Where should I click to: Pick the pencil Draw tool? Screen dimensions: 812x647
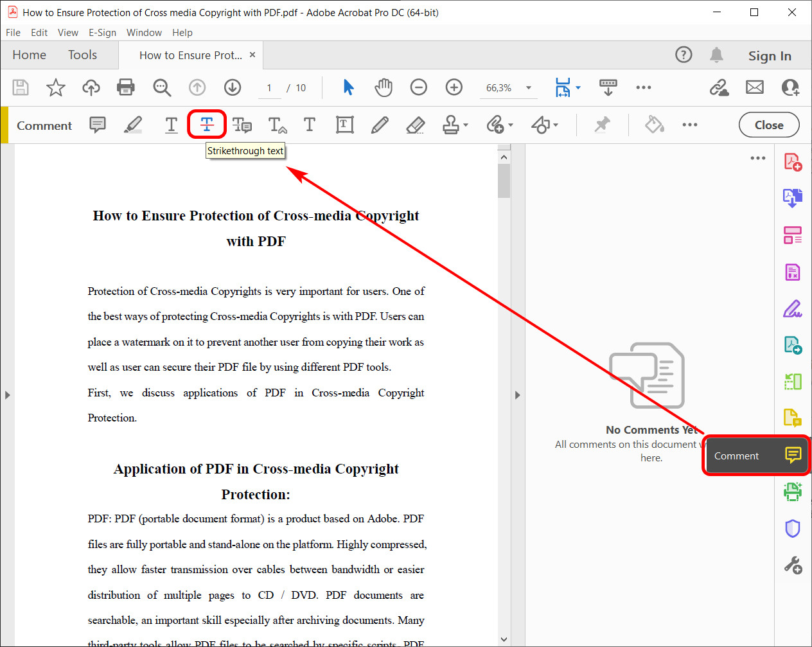[380, 124]
